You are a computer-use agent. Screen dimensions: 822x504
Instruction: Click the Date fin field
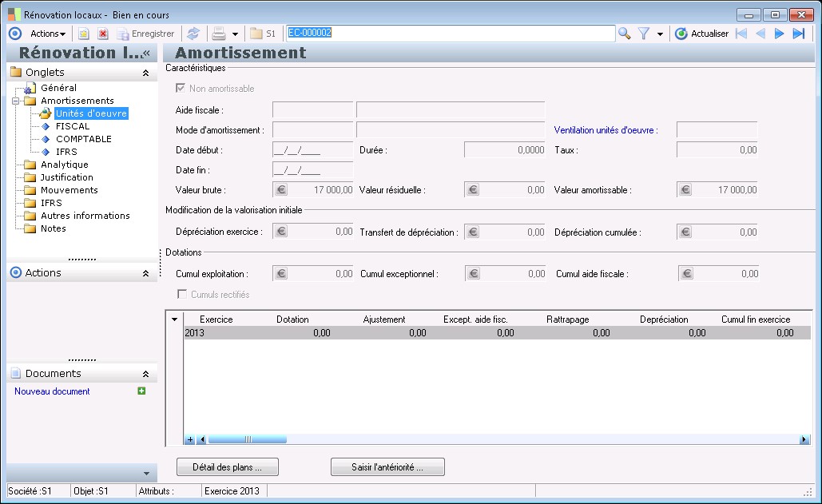point(312,170)
